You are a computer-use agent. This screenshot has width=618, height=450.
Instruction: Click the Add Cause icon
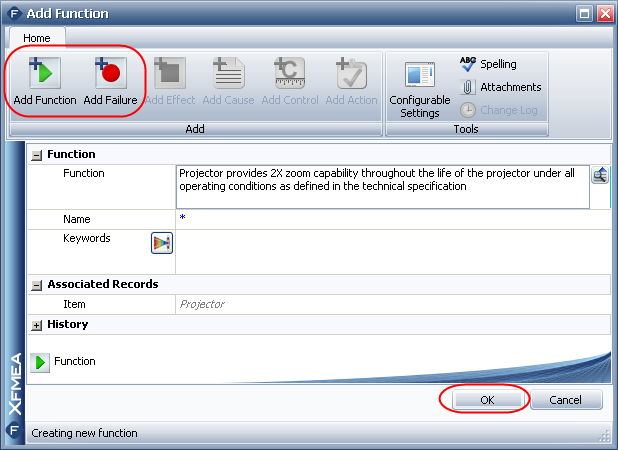pos(229,77)
